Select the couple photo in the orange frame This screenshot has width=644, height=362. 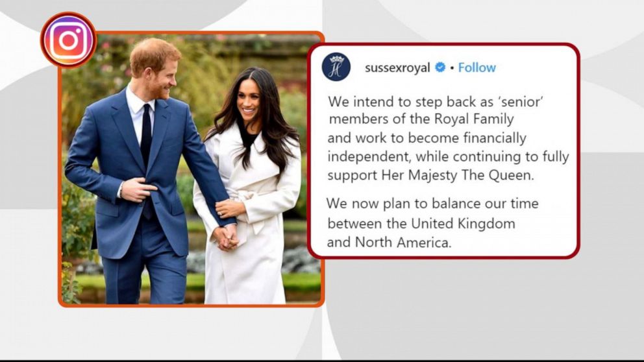coord(191,169)
